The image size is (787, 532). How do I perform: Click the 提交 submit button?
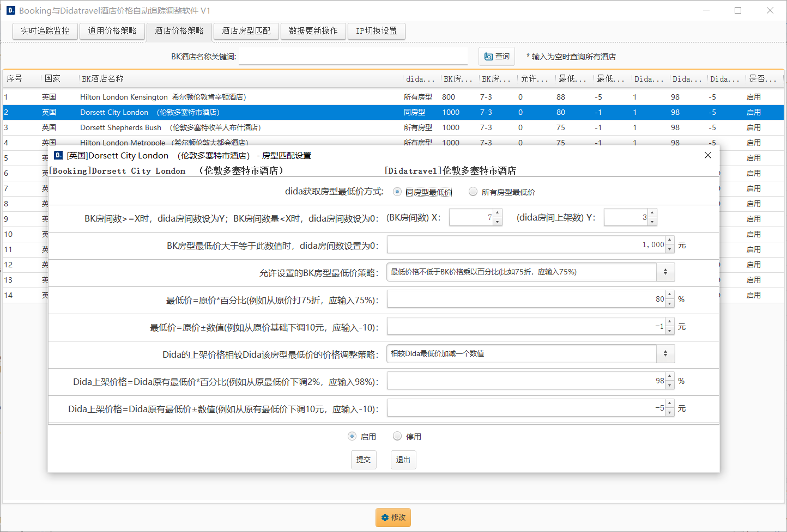364,460
